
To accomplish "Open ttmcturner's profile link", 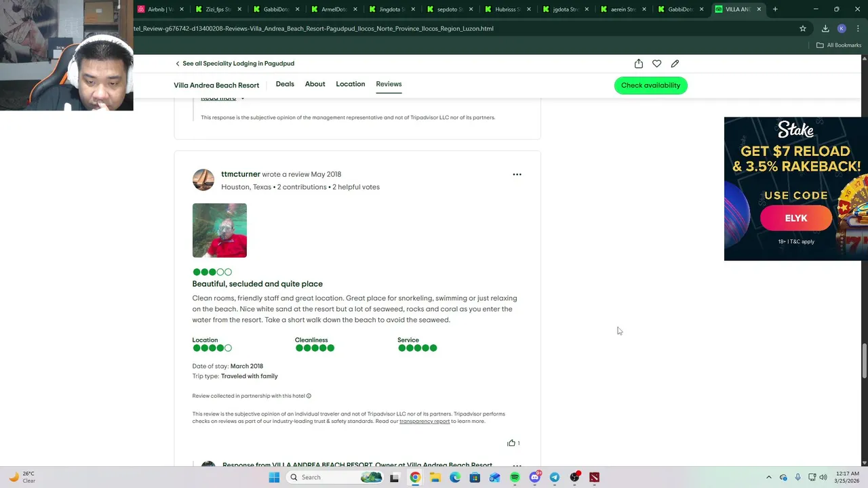I will pyautogui.click(x=241, y=174).
